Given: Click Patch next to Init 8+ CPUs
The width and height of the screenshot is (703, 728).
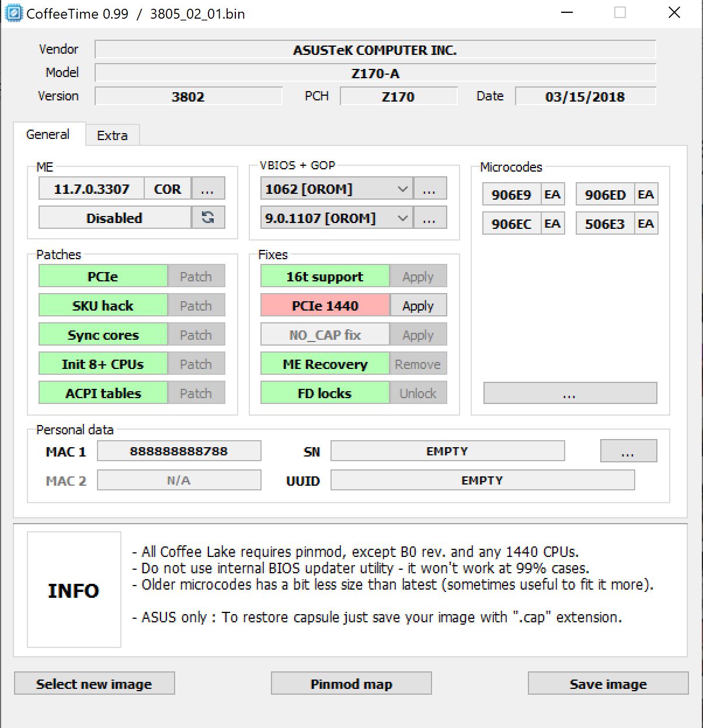Looking at the screenshot, I should [x=196, y=364].
